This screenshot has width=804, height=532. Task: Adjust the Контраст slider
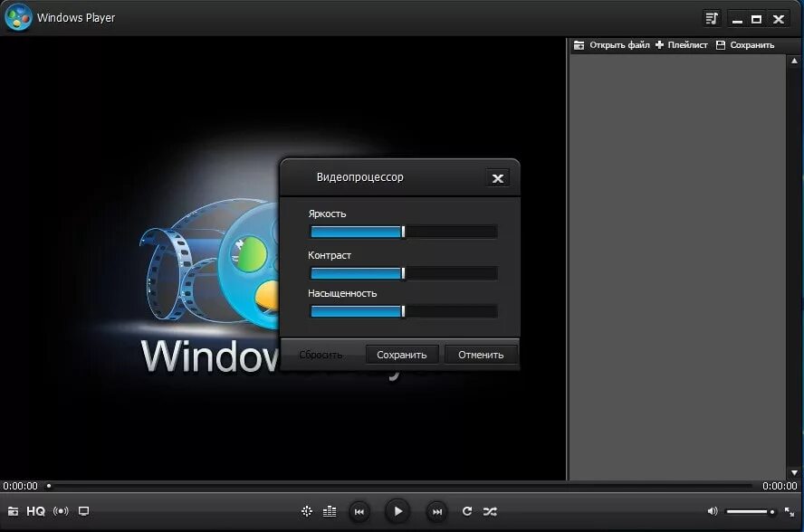click(404, 273)
